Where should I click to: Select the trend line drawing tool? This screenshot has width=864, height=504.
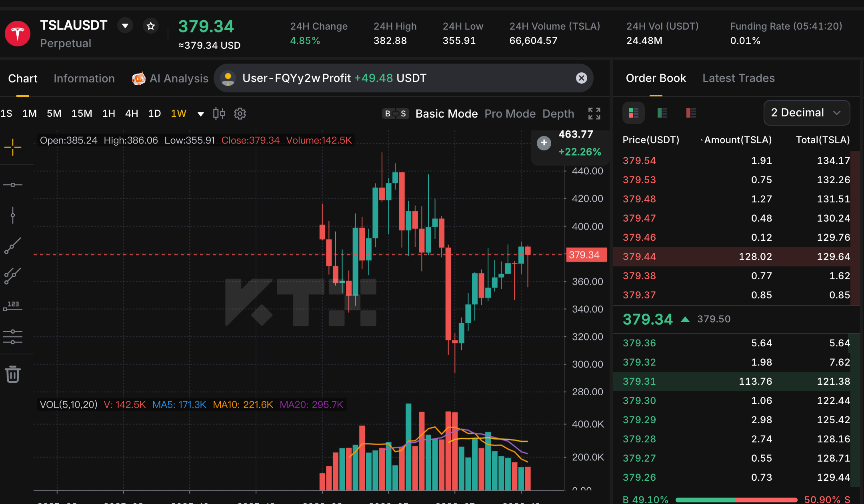point(13,246)
